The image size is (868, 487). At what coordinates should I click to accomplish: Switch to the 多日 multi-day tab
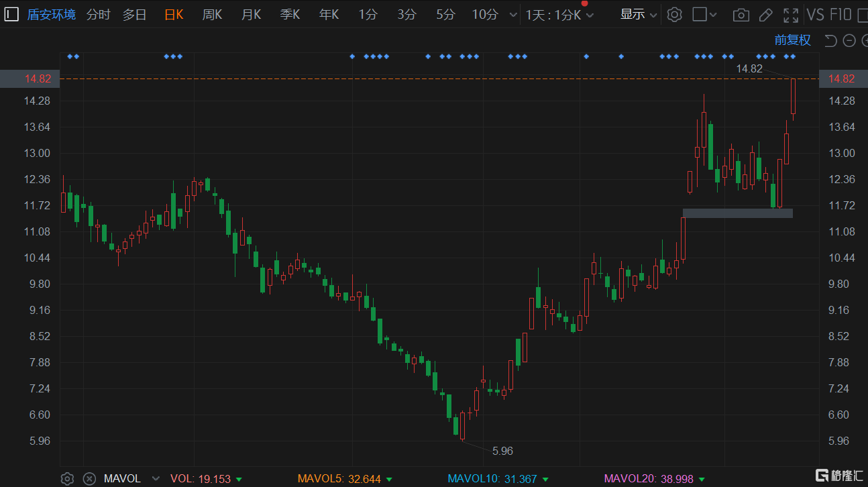tap(134, 14)
